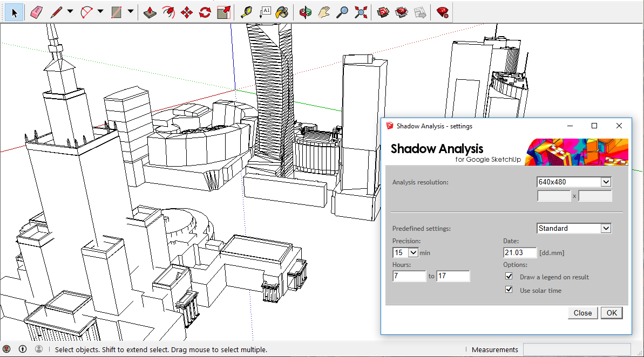This screenshot has height=357, width=644.
Task: Disable the Use solar time option
Action: pos(509,289)
